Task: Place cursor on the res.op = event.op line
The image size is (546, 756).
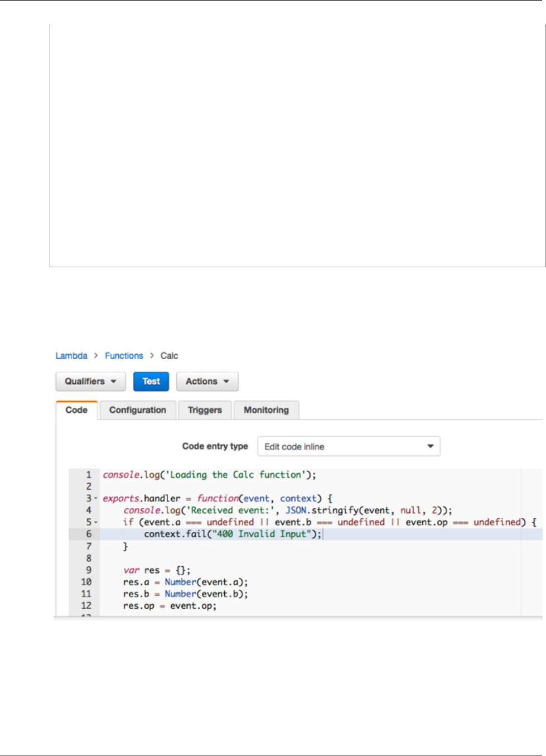Action: [170, 606]
